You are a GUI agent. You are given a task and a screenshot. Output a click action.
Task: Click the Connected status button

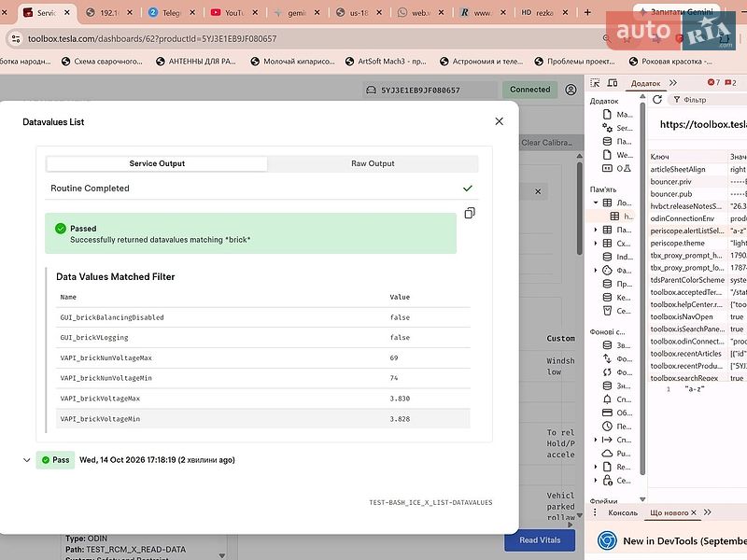(529, 90)
